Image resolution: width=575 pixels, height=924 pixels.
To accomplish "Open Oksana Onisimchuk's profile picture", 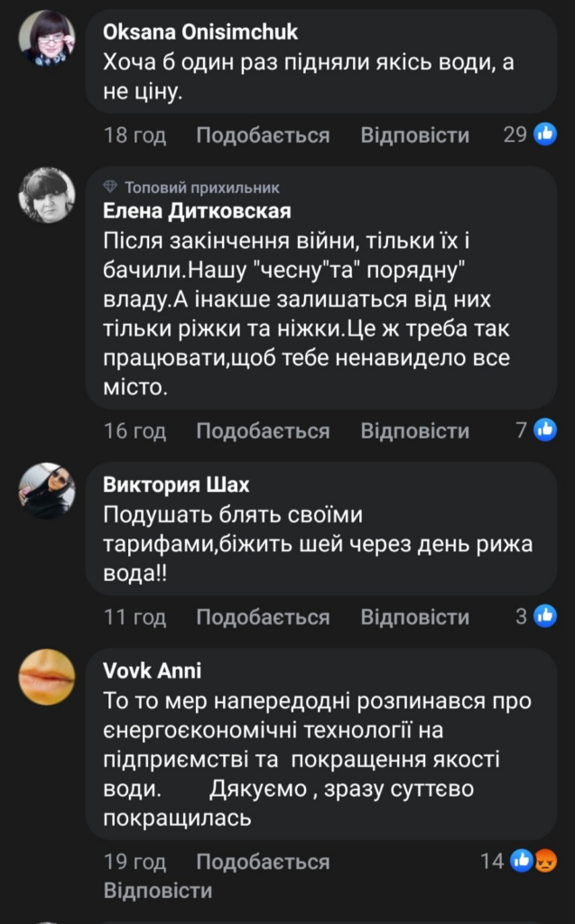I will coord(48,39).
